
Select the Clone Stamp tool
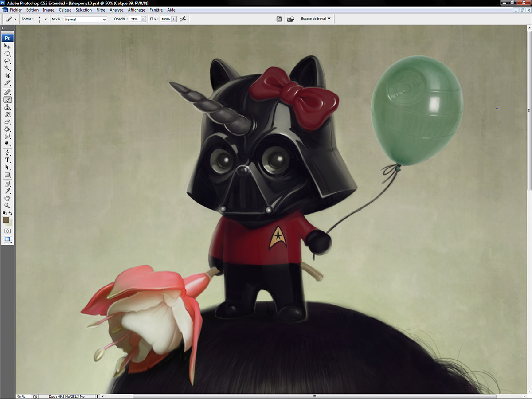8,107
